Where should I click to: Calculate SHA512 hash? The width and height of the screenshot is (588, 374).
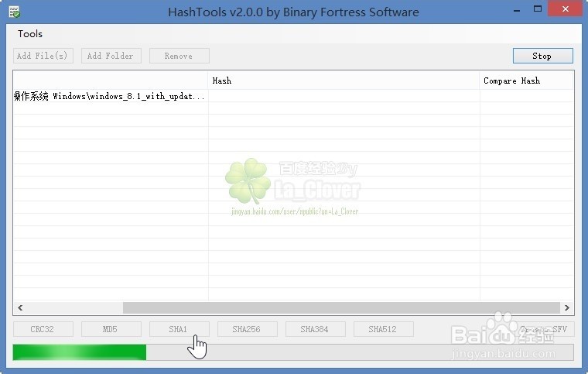(x=384, y=329)
